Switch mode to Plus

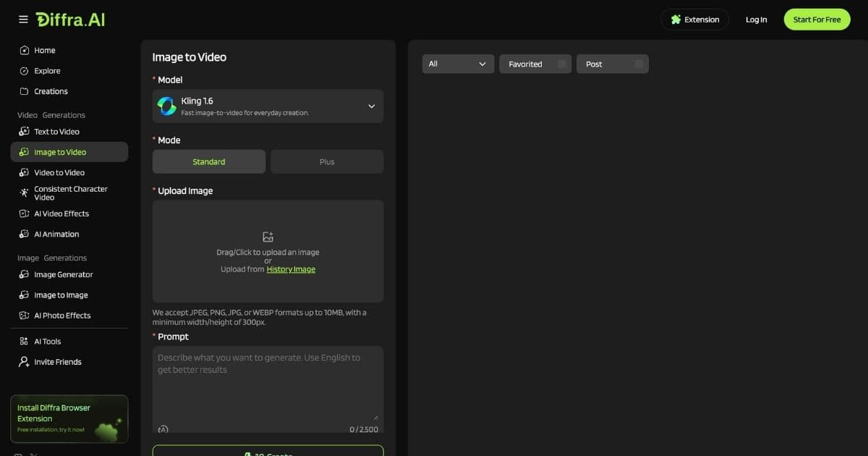327,162
